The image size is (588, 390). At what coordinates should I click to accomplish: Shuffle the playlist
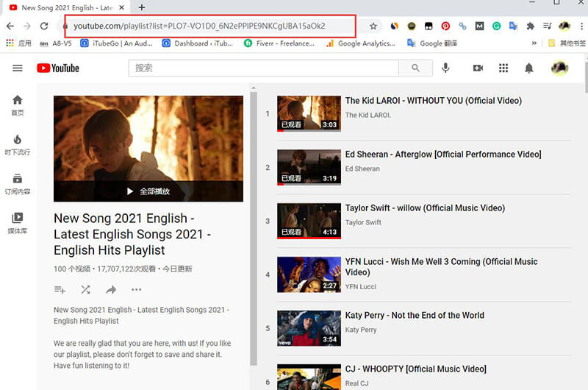point(85,289)
